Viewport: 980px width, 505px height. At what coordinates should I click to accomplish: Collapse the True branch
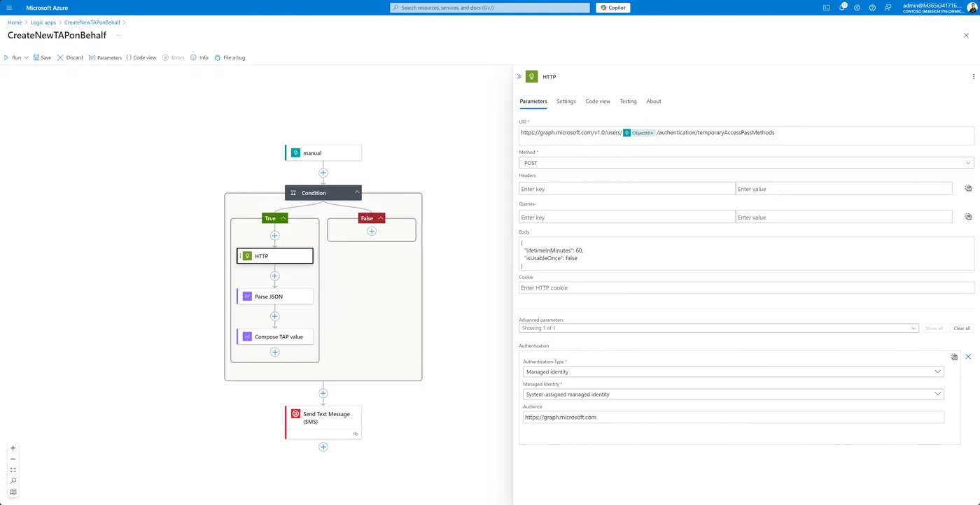[x=283, y=218]
